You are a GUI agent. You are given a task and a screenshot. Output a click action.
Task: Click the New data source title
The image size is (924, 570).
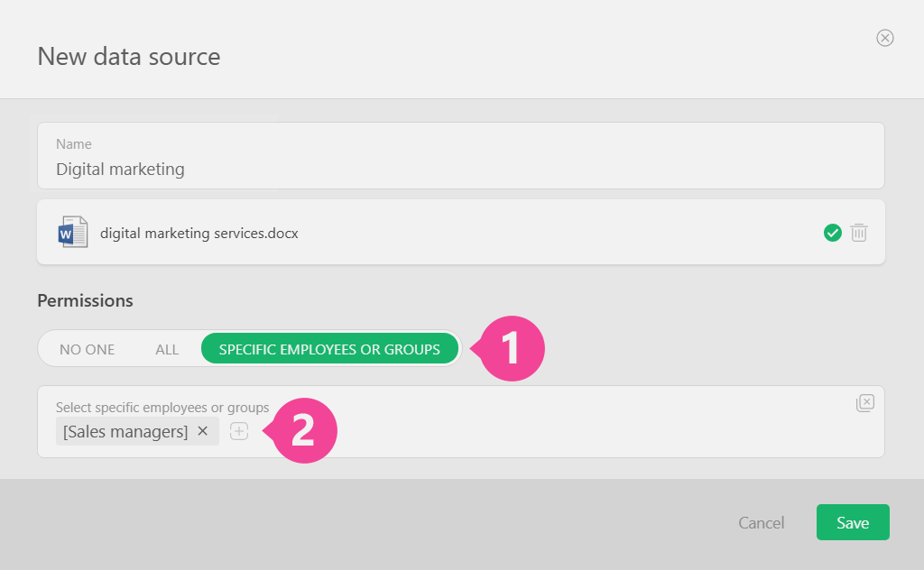[129, 57]
